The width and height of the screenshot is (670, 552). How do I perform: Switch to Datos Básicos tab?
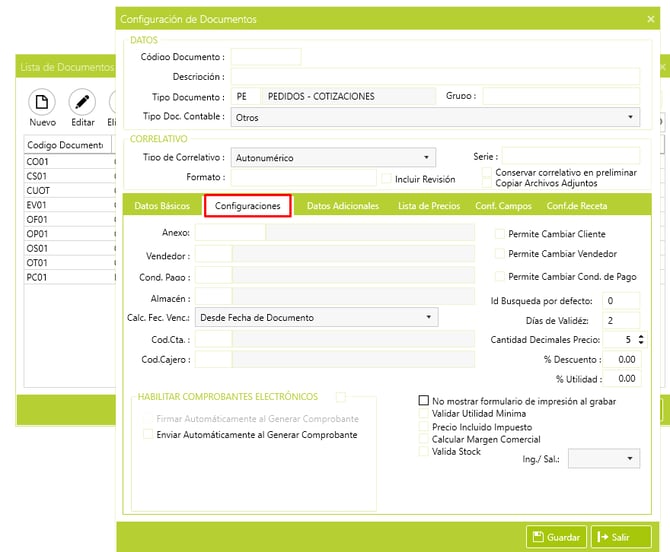[161, 206]
